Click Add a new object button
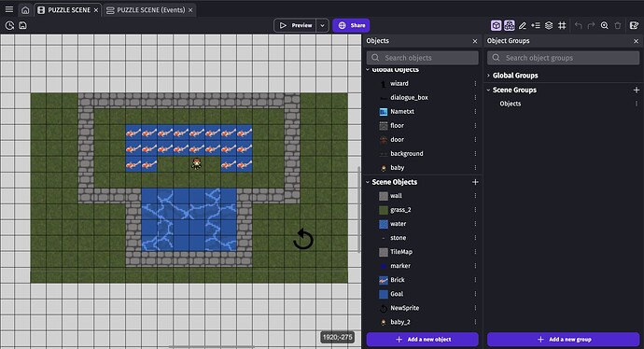The width and height of the screenshot is (644, 349). [x=422, y=339]
